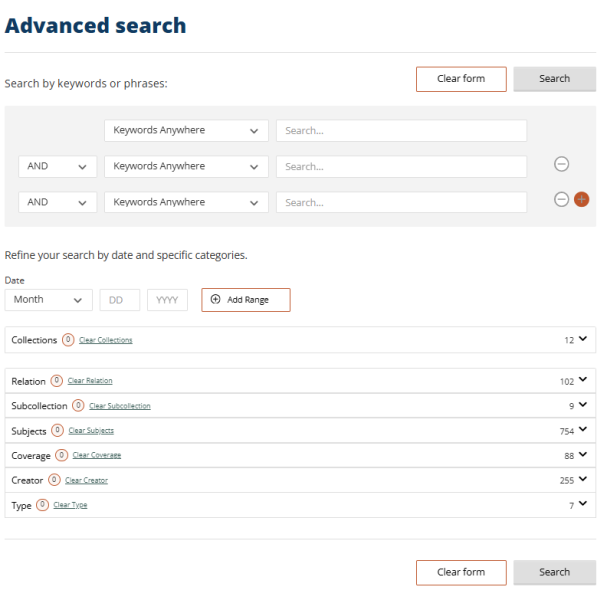Open second row Keywords Anywhere dropdown
The width and height of the screenshot is (607, 600).
point(186,166)
